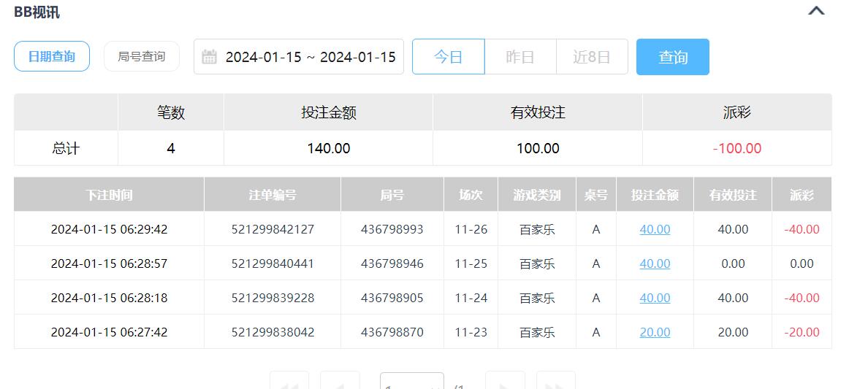The height and width of the screenshot is (389, 868).
Task: Go to first page with double-arrow icon
Action: coord(289,383)
